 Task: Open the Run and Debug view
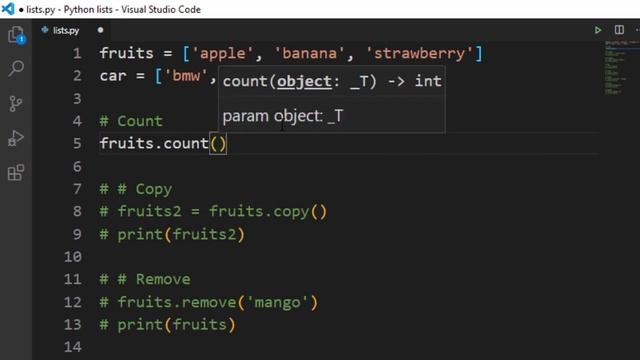click(x=16, y=138)
